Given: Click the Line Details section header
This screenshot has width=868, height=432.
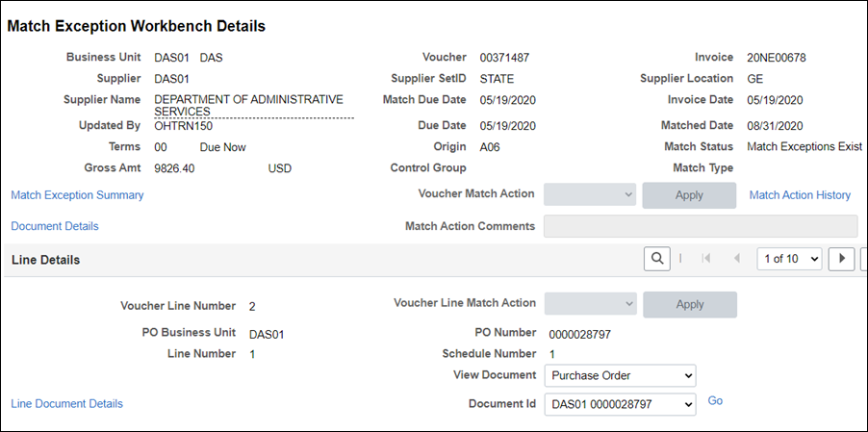Looking at the screenshot, I should [x=45, y=260].
